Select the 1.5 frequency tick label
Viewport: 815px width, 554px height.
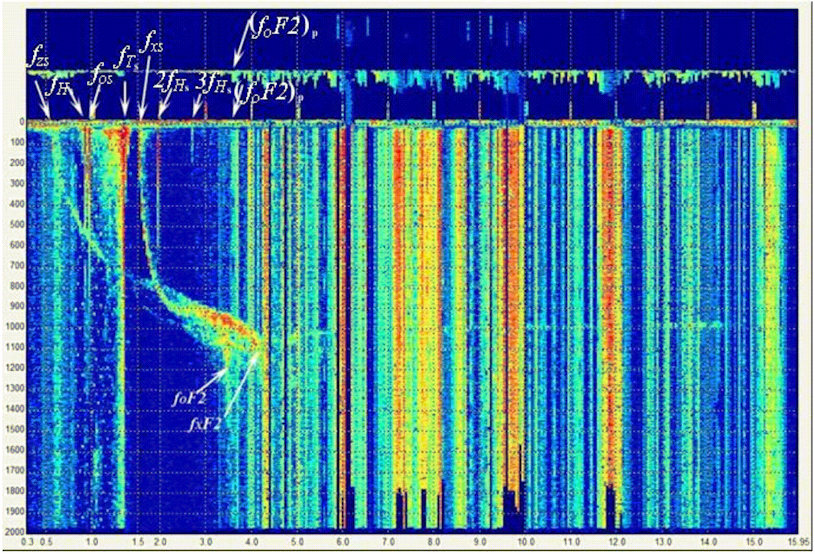click(138, 541)
